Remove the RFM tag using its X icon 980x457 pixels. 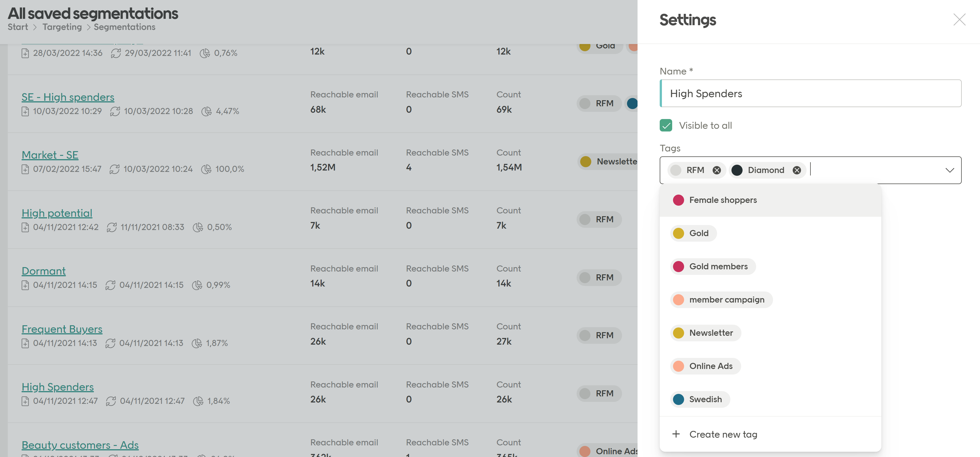pyautogui.click(x=718, y=170)
